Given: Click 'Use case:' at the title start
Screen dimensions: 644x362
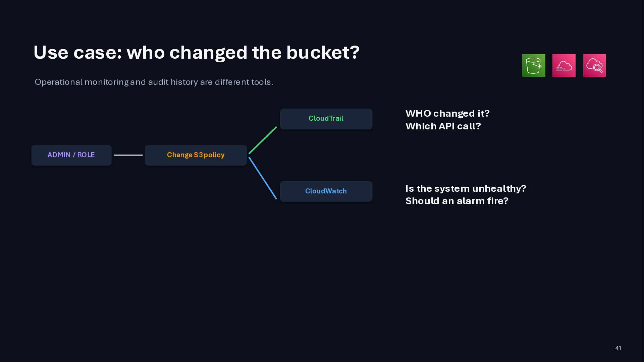Looking at the screenshot, I should [78, 53].
